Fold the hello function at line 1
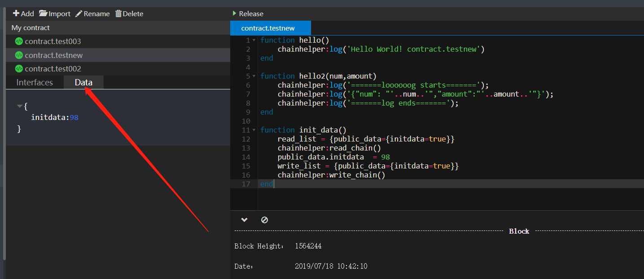Image resolution: width=644 pixels, height=279 pixels. point(255,40)
